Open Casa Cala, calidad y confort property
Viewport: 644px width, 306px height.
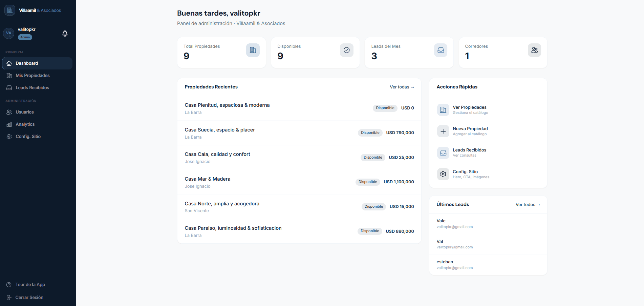[299, 158]
